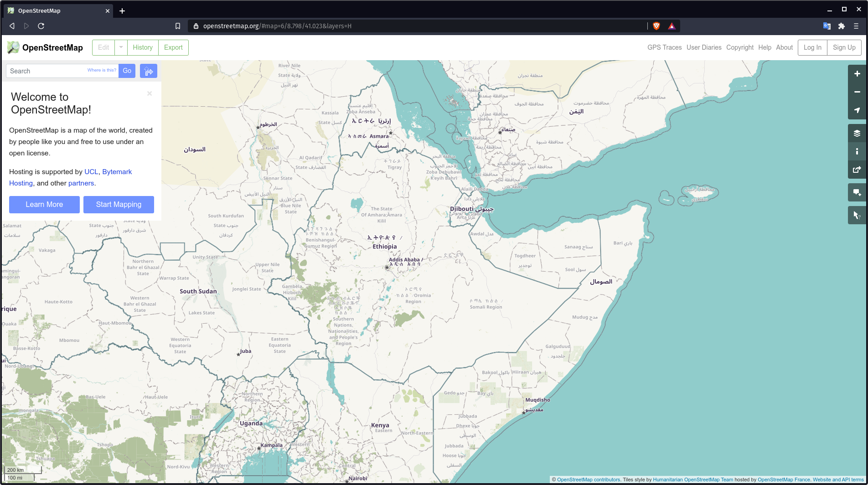Close the OpenStreetMap browser tab
Image resolution: width=868 pixels, height=485 pixels.
[x=108, y=11]
